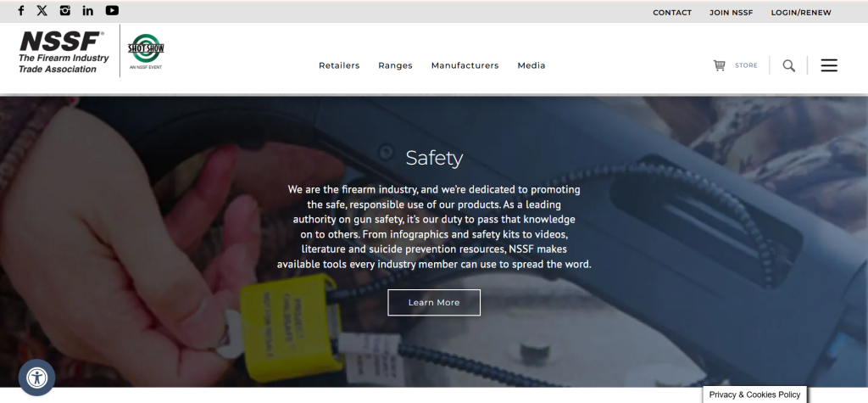This screenshot has height=403, width=868.
Task: Select Media in navigation
Action: (x=531, y=65)
